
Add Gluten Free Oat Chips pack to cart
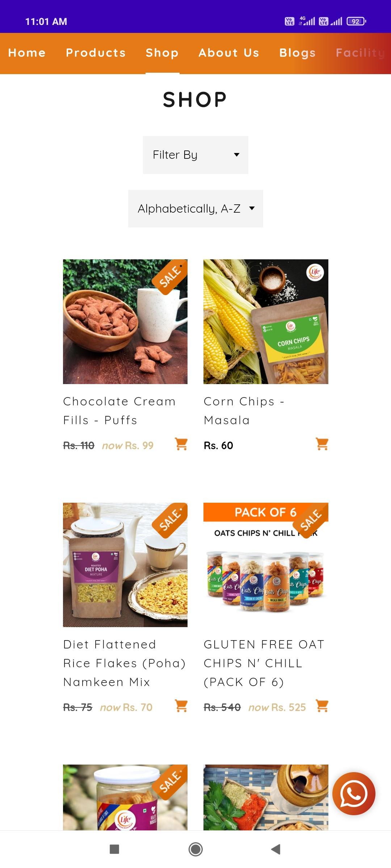coord(322,706)
